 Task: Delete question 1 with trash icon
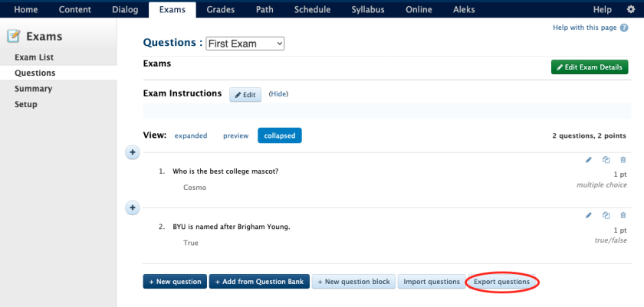pos(623,160)
